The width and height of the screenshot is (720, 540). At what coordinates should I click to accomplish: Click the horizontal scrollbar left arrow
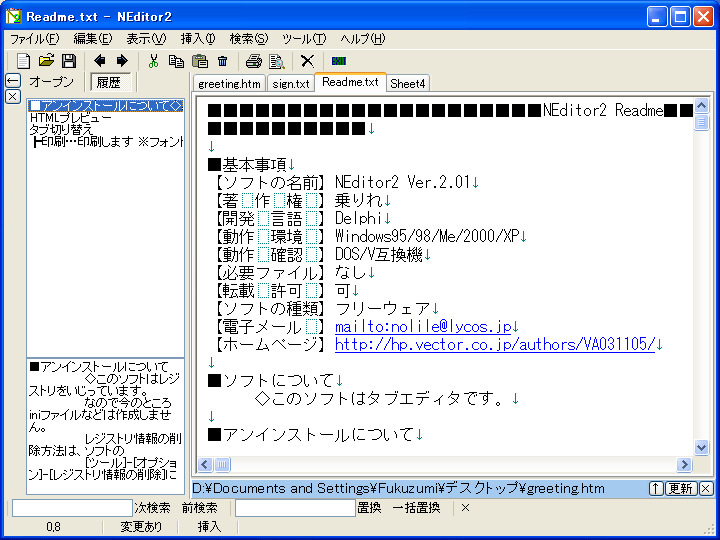click(205, 465)
